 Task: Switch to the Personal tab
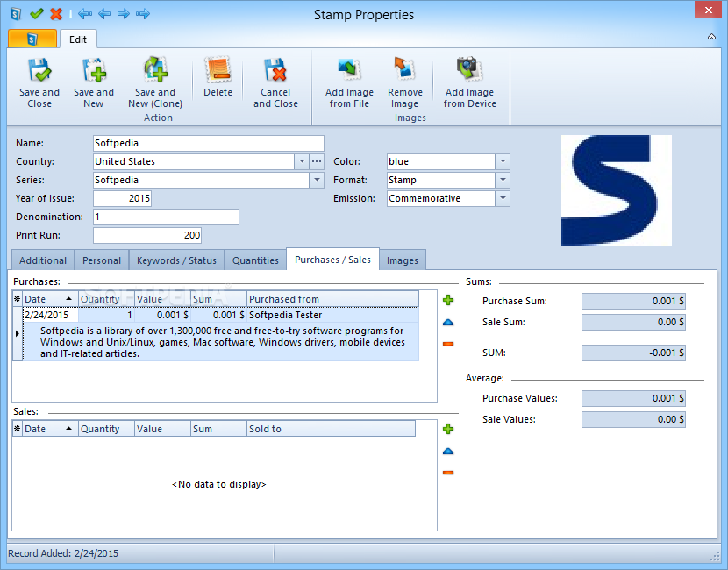point(102,260)
